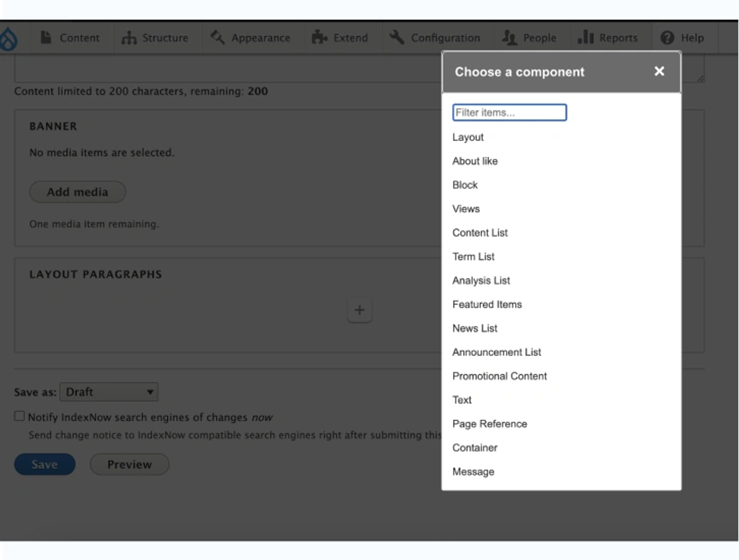
Task: Click the Configuration wrench icon
Action: pyautogui.click(x=397, y=38)
